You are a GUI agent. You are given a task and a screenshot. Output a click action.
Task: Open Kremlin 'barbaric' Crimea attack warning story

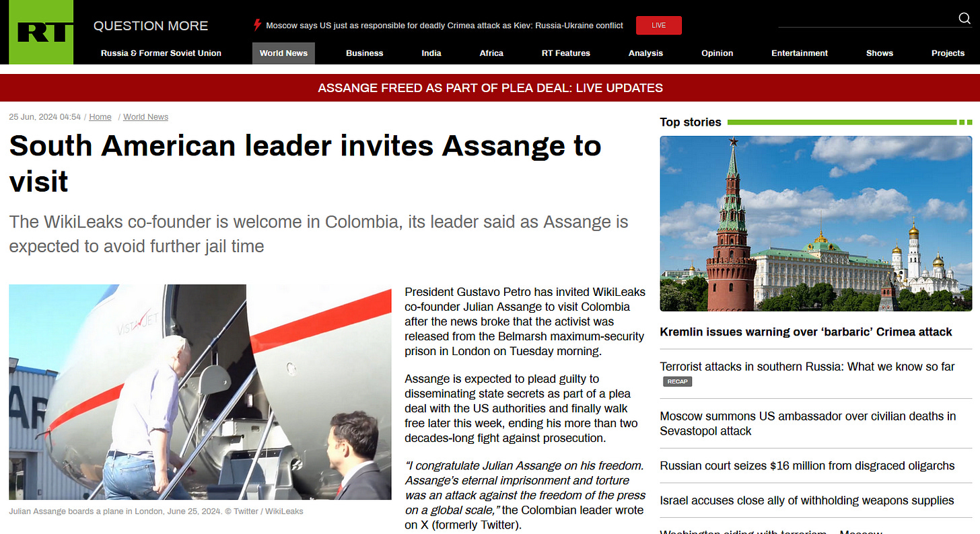click(x=806, y=332)
